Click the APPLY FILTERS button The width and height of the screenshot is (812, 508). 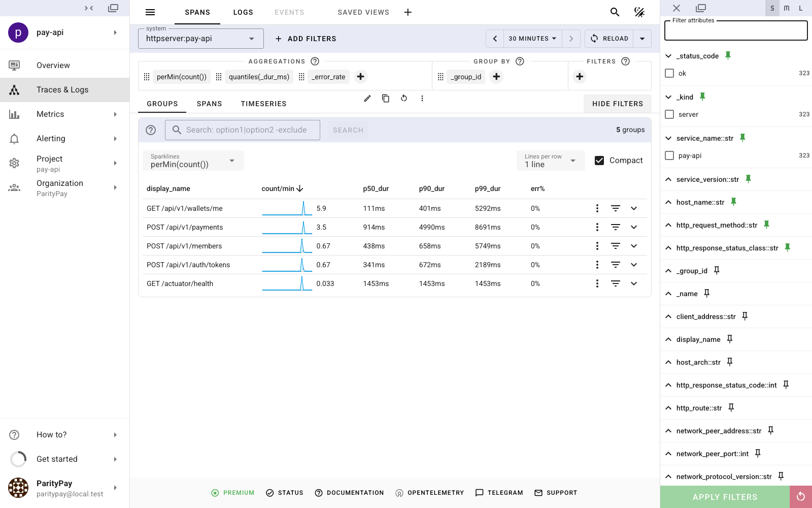[x=725, y=497]
